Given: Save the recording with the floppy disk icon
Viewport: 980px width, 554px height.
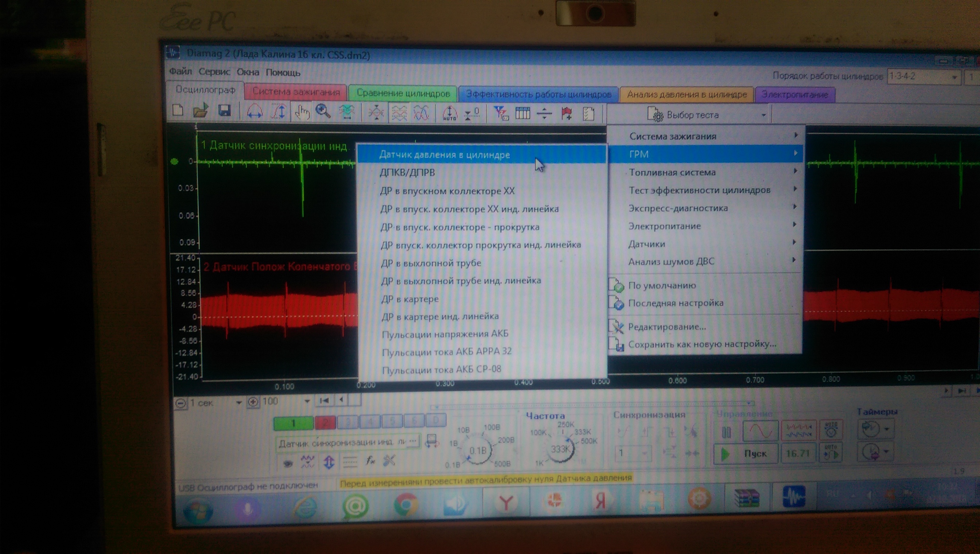Looking at the screenshot, I should click(225, 111).
